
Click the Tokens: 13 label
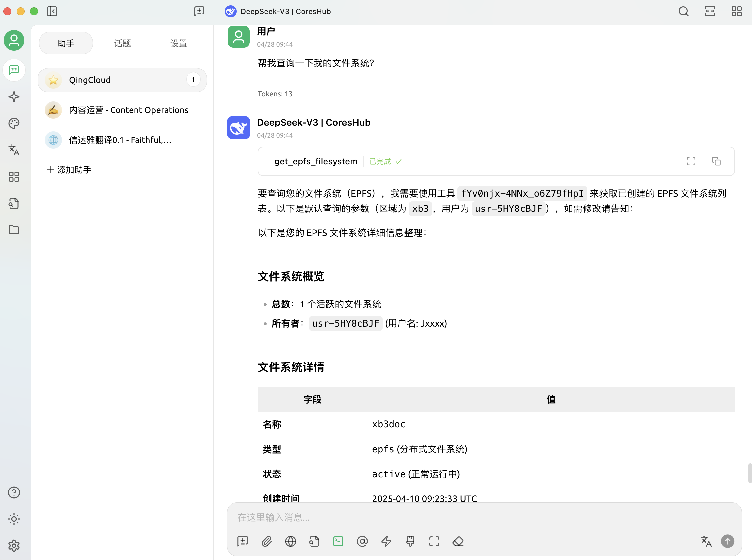click(x=275, y=94)
